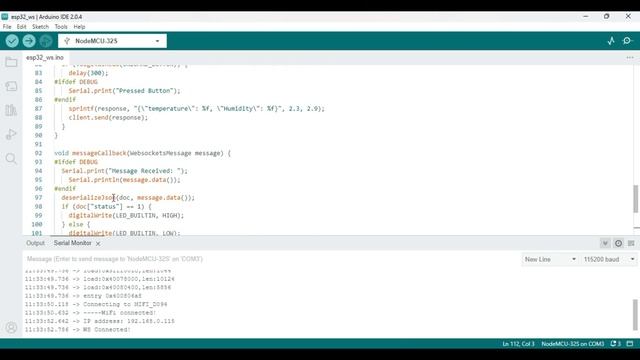Click the 'digitalWrite(LED_BUILTIN, HIGH);' line
Screen dimensions: 640x360
click(x=126, y=216)
